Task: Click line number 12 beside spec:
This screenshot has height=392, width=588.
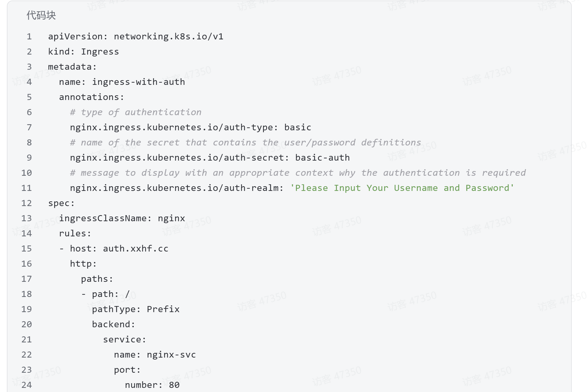Action: (26, 203)
